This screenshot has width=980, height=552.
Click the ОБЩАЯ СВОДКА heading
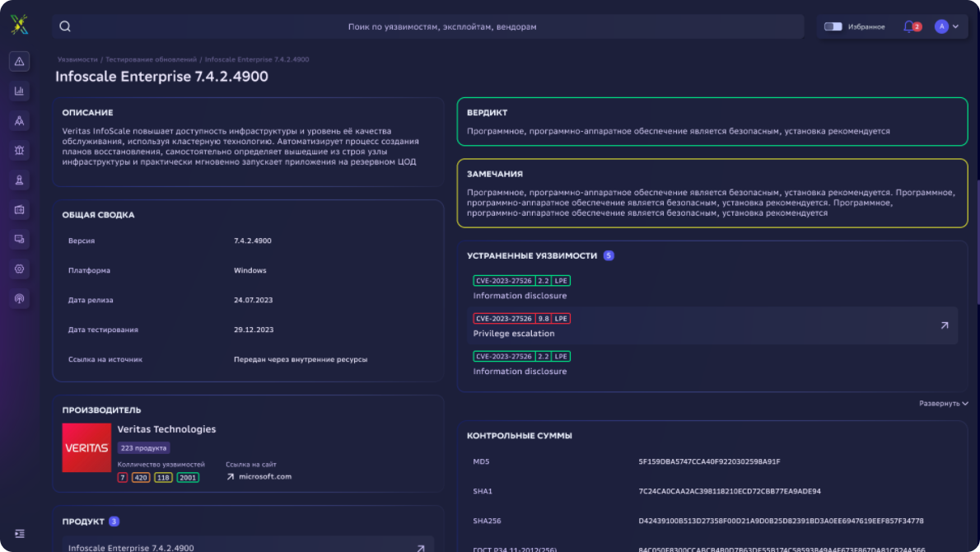[x=98, y=214]
